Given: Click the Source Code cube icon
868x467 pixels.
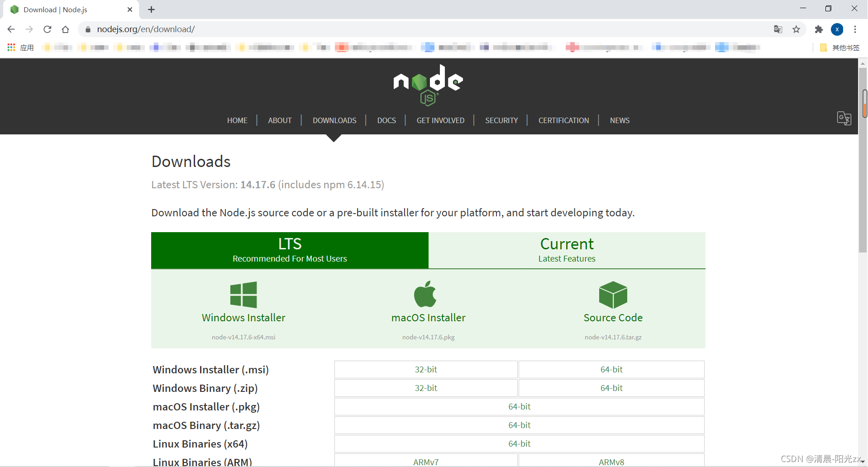Looking at the screenshot, I should point(613,295).
